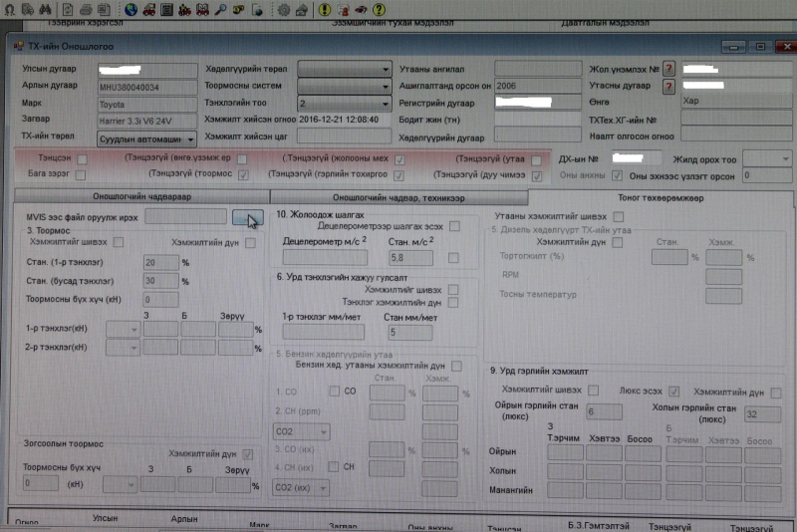Open help via yellow question mark icon
797x532 pixels.
point(380,9)
